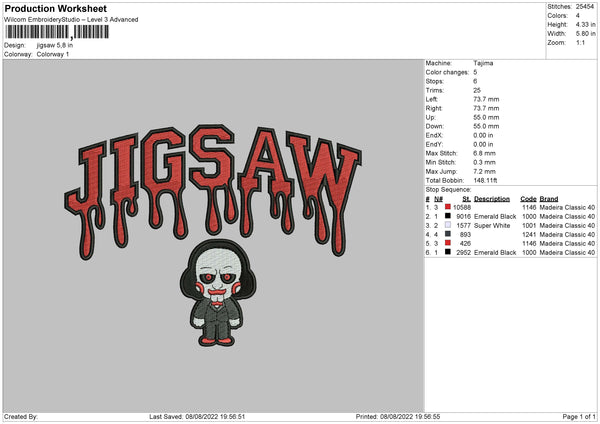The width and height of the screenshot is (600, 424).
Task: Click stitch count 10588 in stop row 1
Action: point(462,207)
